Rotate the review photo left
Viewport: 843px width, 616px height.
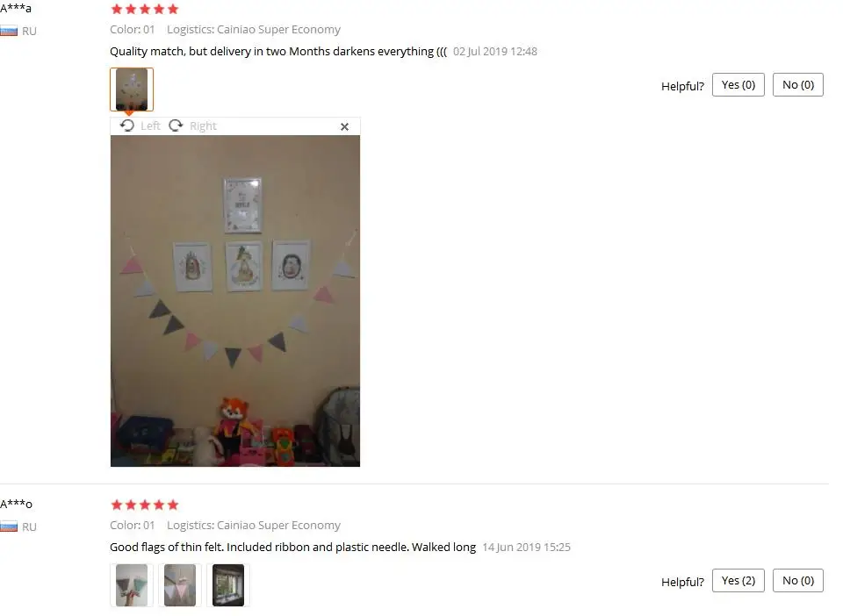click(126, 125)
